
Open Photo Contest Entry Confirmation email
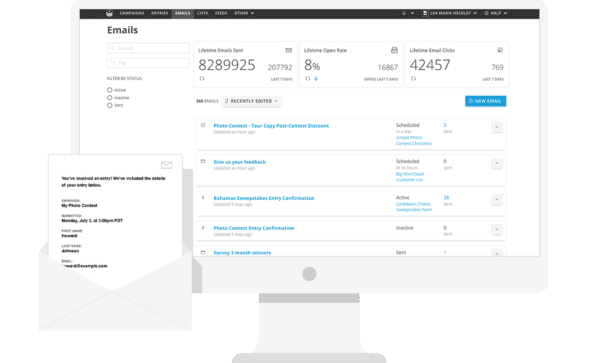254,228
